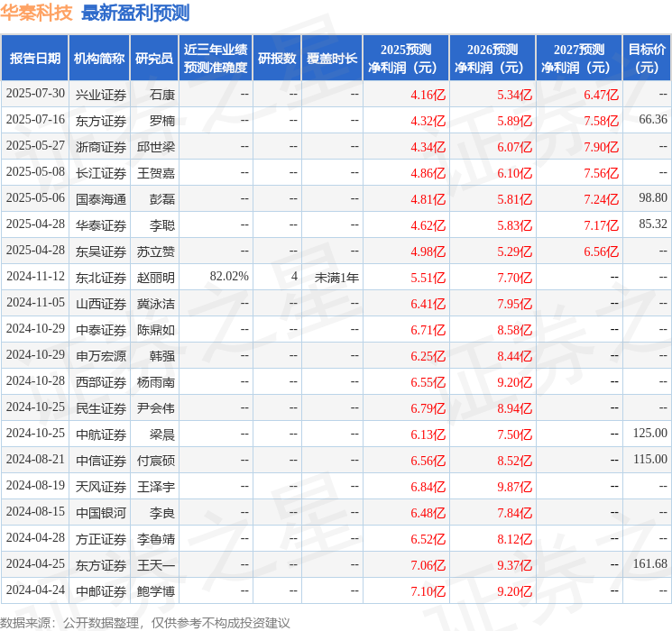Click the 最新盈利预测 heading
Image resolution: width=672 pixels, height=631 pixels.
coord(135,13)
